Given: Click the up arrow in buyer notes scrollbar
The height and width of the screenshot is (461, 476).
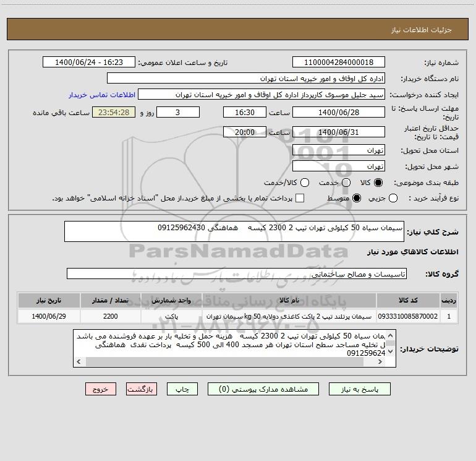Looking at the screenshot, I should click(x=391, y=335).
